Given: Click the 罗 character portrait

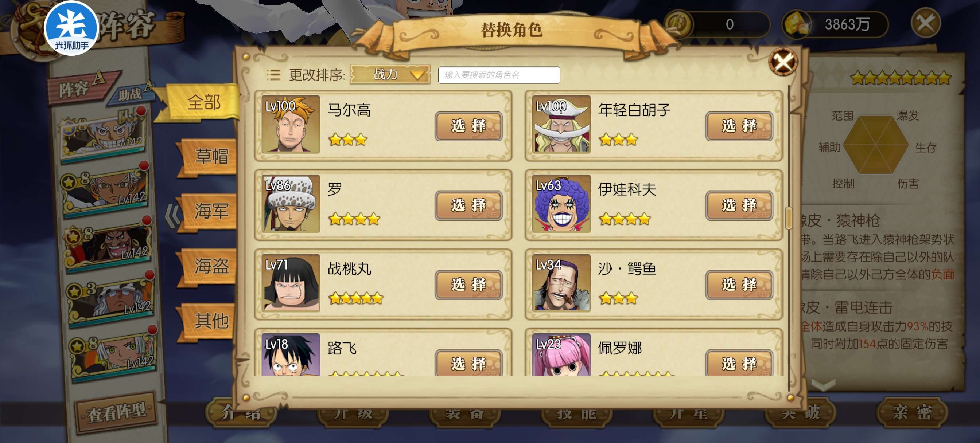Looking at the screenshot, I should click(291, 203).
